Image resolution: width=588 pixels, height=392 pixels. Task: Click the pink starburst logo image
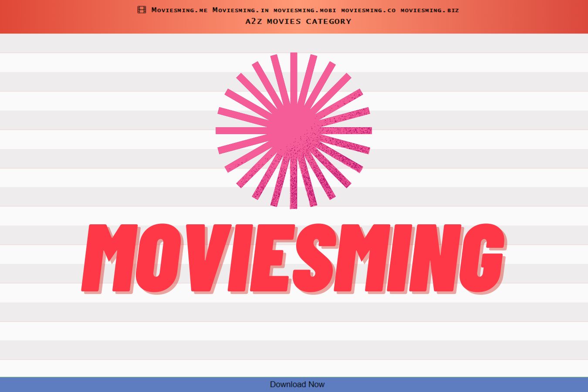point(294,131)
